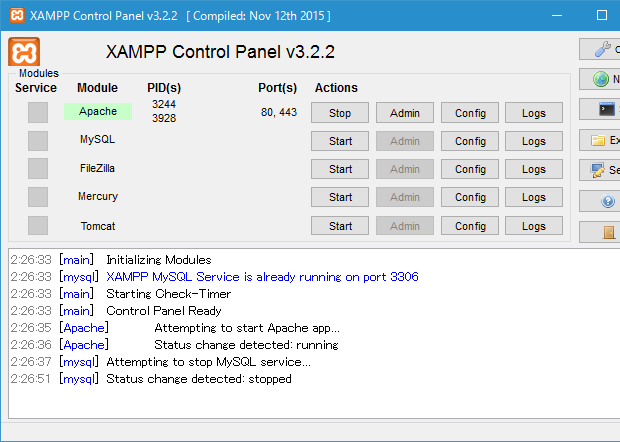
Task: View MySQL Logs
Action: 534,141
